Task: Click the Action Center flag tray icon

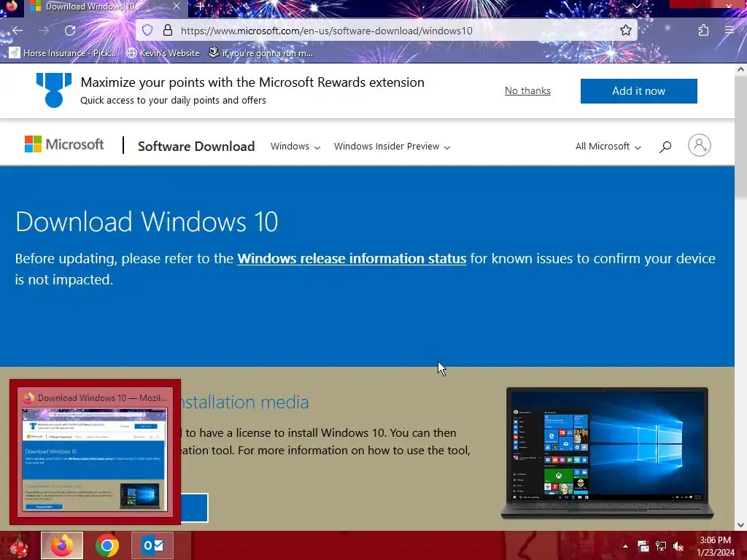Action: click(643, 546)
